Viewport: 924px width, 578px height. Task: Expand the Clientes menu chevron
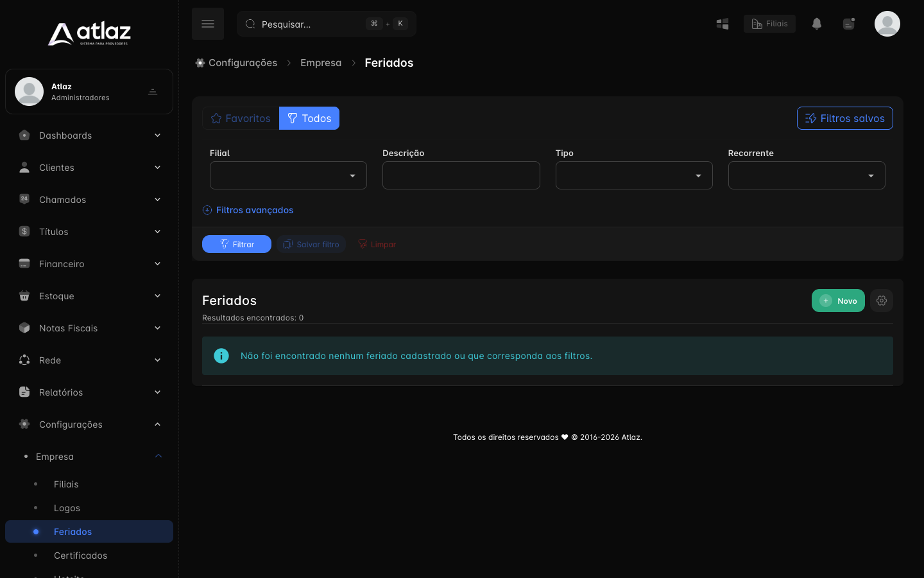(157, 168)
